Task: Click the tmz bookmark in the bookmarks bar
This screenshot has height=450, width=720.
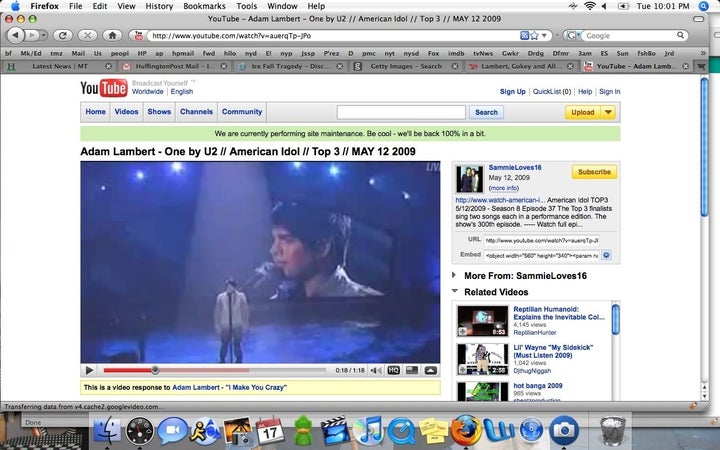Action: (56, 53)
